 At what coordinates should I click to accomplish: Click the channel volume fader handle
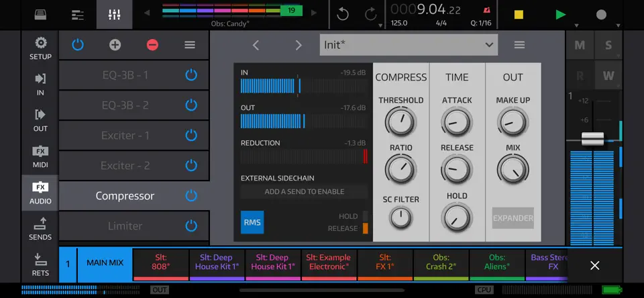592,138
